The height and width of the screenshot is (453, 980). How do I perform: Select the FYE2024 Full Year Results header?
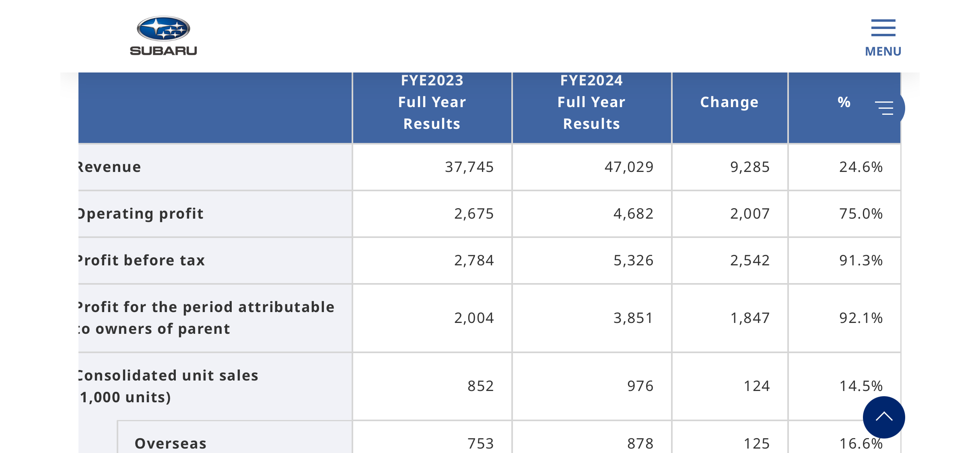591,102
